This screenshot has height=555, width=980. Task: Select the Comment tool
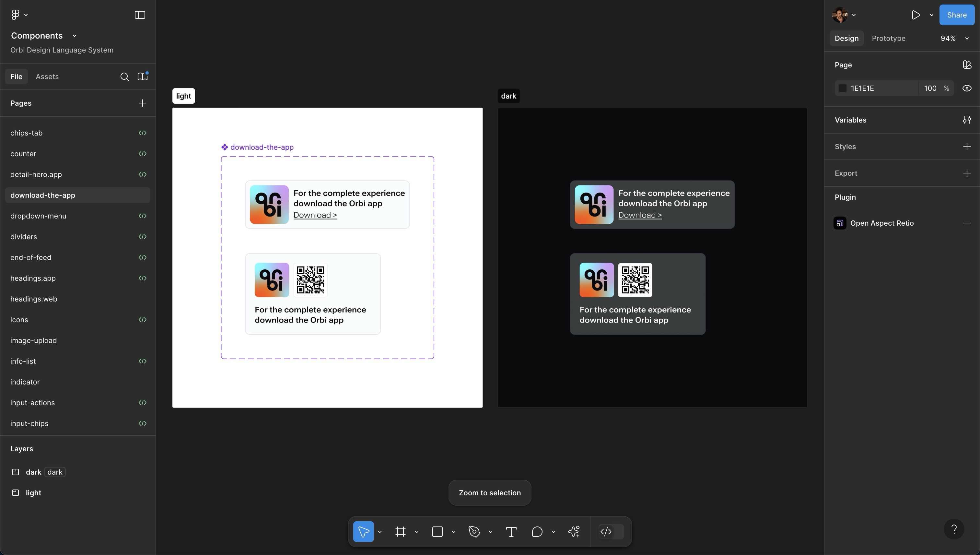(x=537, y=531)
